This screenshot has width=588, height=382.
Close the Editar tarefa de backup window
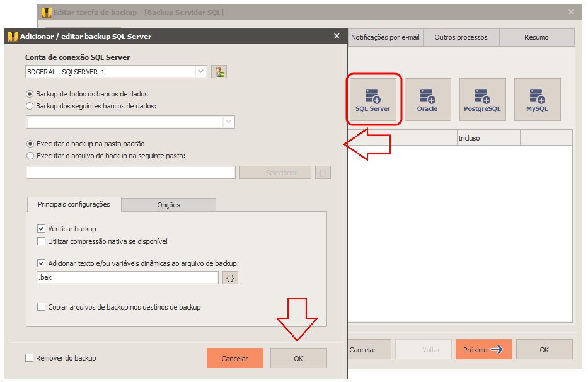[x=571, y=13]
